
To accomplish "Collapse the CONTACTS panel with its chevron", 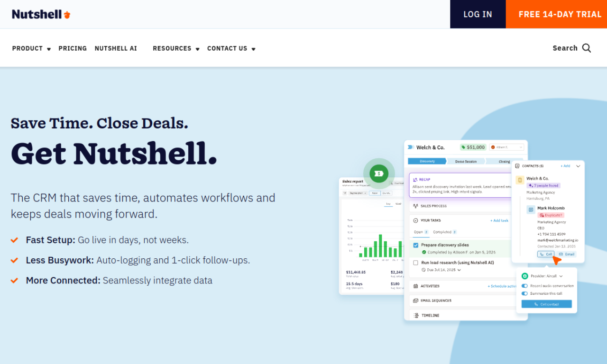I will (578, 166).
